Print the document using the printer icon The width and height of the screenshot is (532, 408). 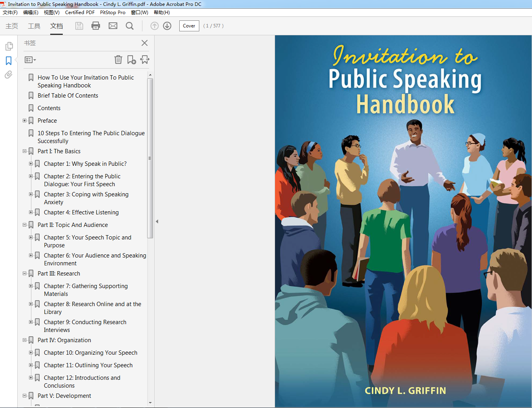96,26
